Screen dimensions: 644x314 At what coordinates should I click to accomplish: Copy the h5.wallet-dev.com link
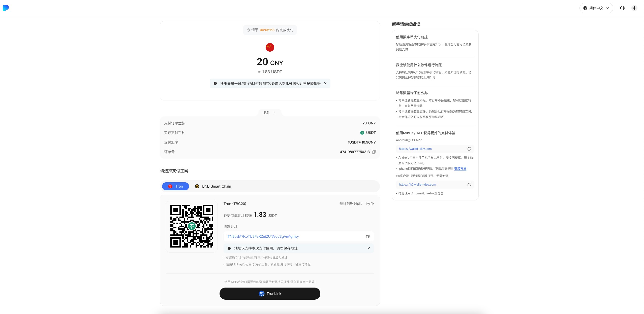(x=469, y=185)
